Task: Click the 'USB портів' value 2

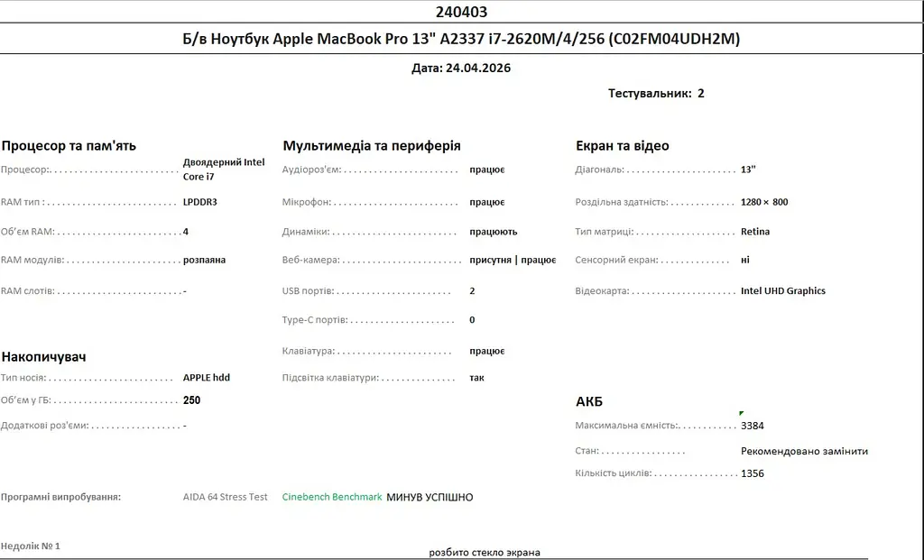Action: click(472, 291)
